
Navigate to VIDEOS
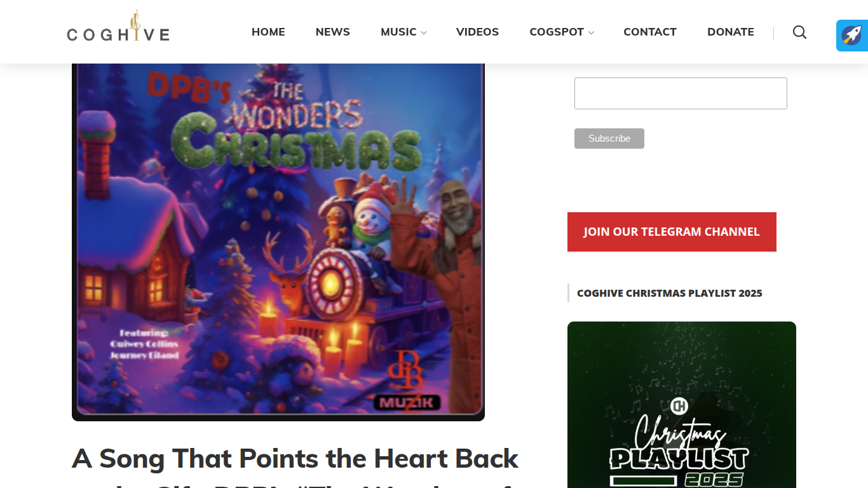tap(477, 32)
